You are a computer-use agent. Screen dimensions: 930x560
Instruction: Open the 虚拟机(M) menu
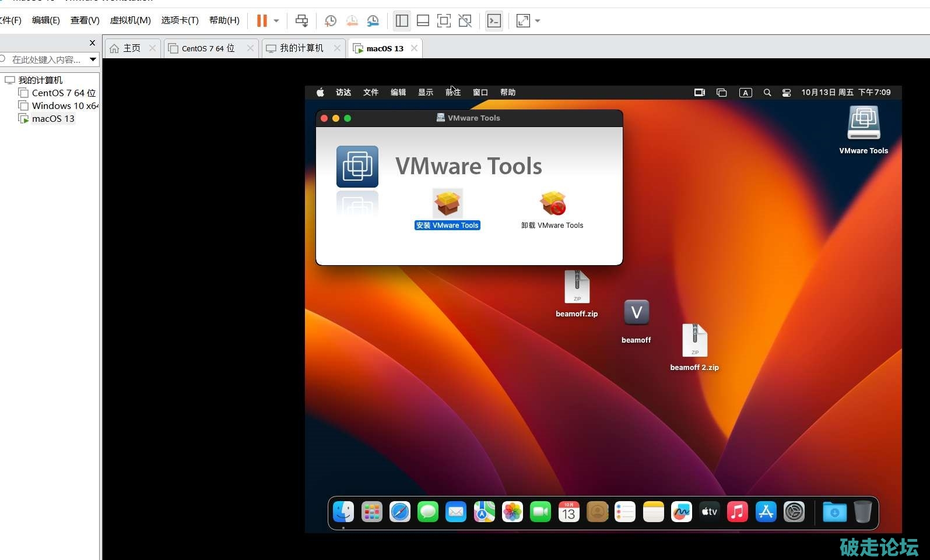tap(130, 20)
